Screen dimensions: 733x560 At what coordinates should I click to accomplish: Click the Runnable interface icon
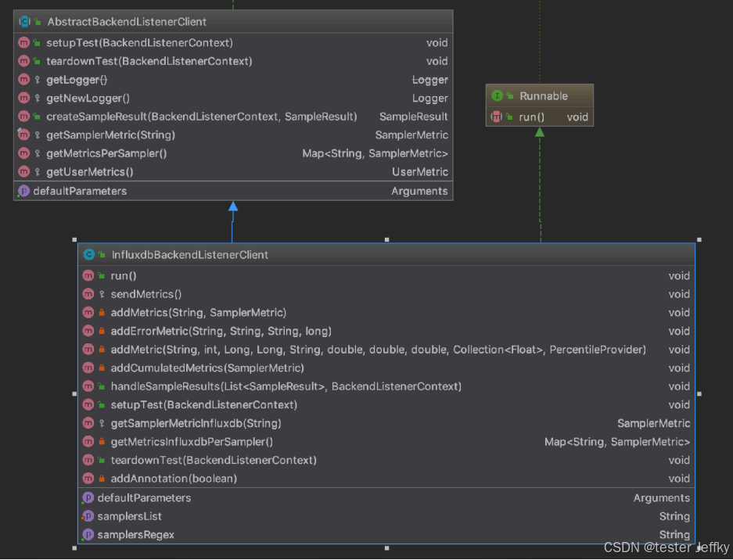497,96
